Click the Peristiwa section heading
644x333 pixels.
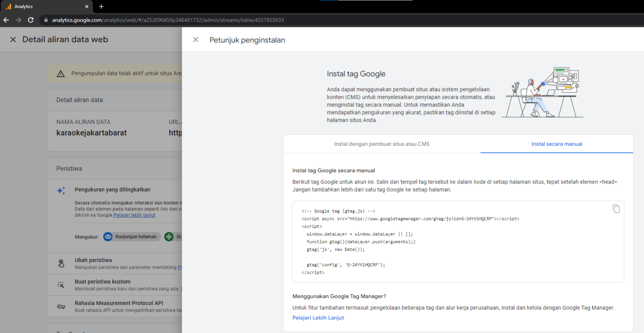[69, 169]
